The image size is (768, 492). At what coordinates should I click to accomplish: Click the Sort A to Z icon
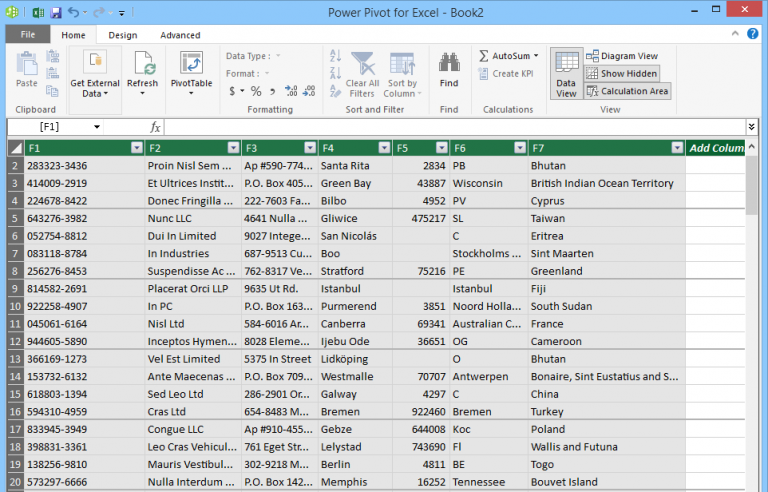pyautogui.click(x=336, y=55)
